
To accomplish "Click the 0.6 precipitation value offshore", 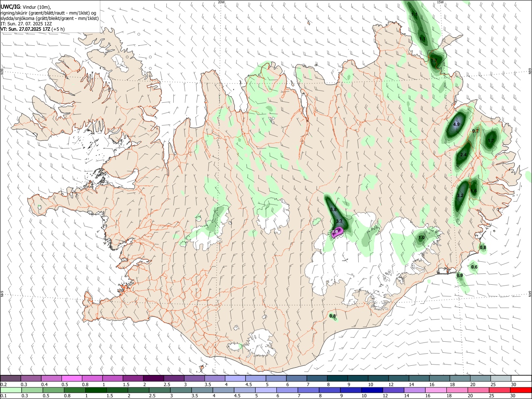I will coord(474,267).
